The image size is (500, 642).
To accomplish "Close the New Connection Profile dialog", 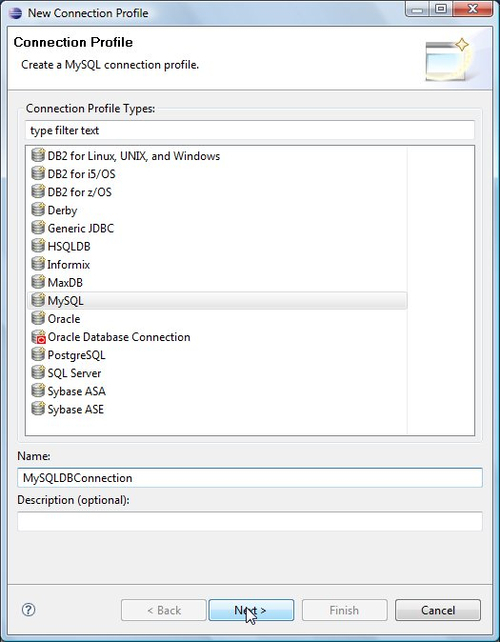I will [473, 9].
